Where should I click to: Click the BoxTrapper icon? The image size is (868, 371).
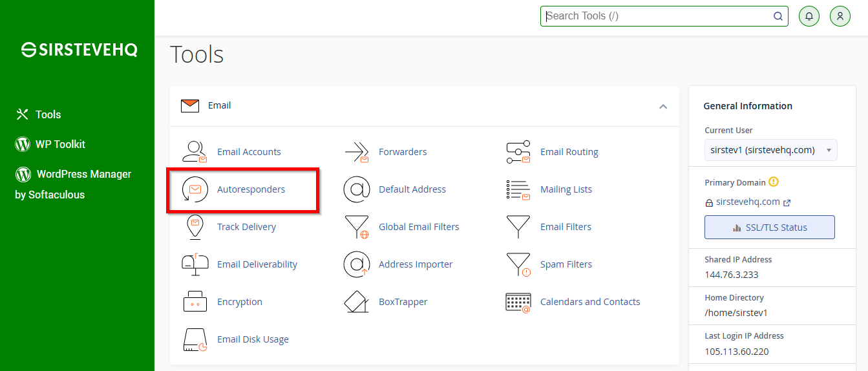click(x=356, y=302)
